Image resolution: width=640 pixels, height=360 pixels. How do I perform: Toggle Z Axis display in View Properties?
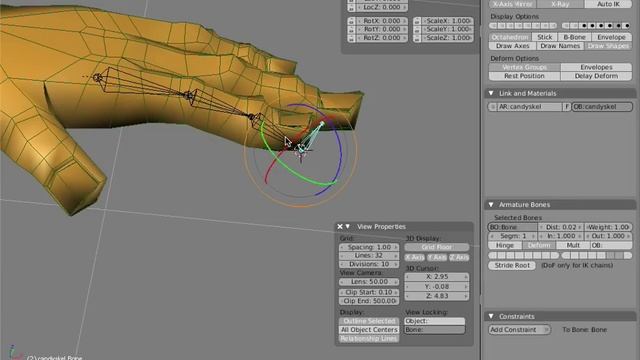(459, 258)
